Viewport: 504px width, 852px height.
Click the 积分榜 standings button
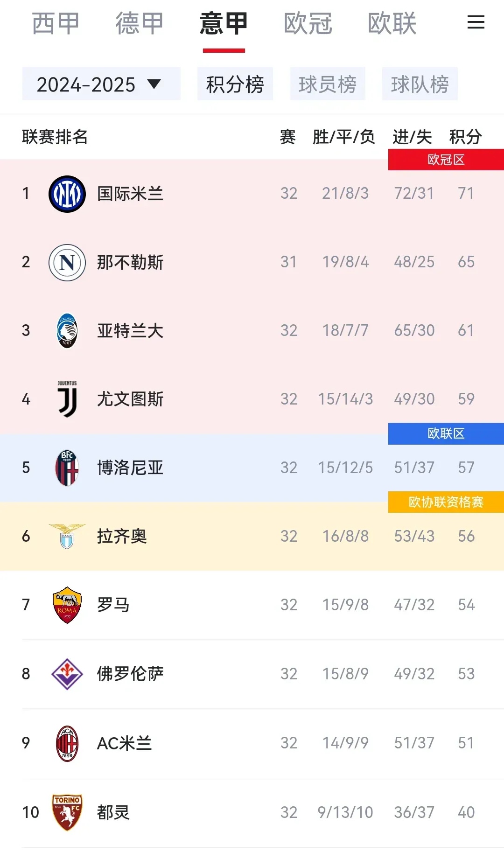[x=235, y=84]
